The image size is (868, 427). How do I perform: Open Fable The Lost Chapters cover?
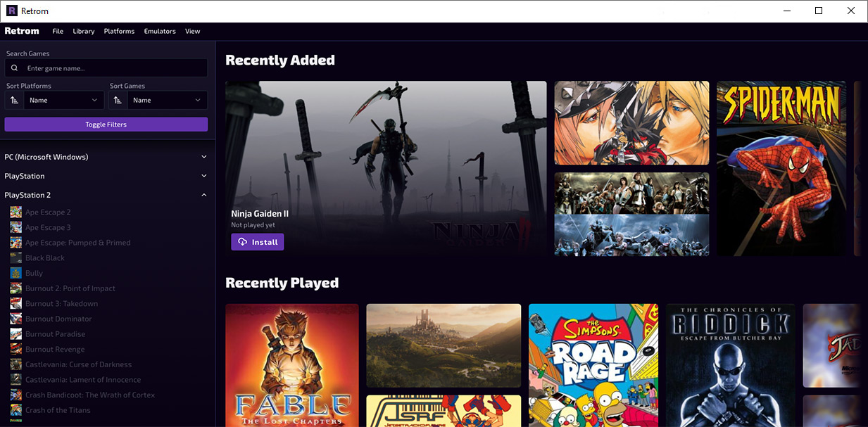pyautogui.click(x=292, y=365)
